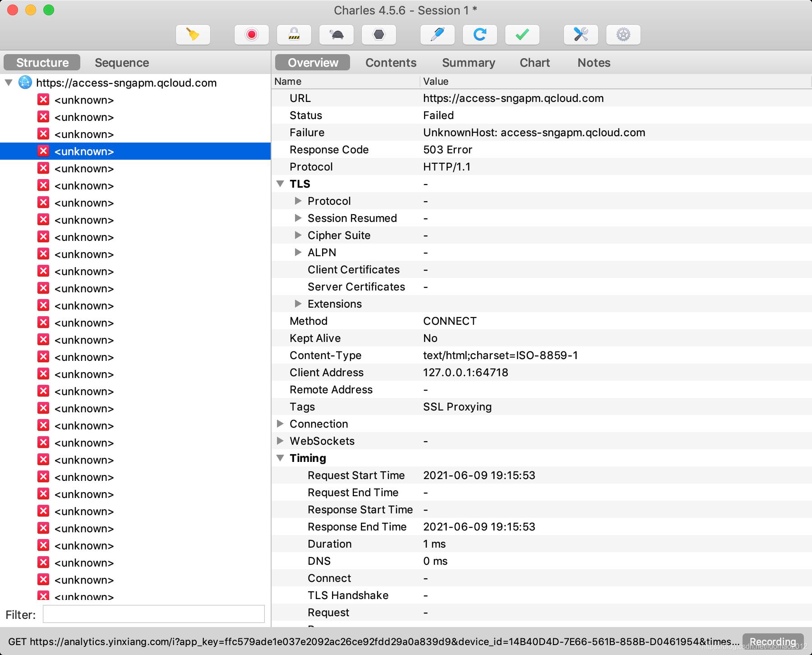Collapse the Timing section
Viewport: 812px width, 655px height.
click(x=280, y=458)
